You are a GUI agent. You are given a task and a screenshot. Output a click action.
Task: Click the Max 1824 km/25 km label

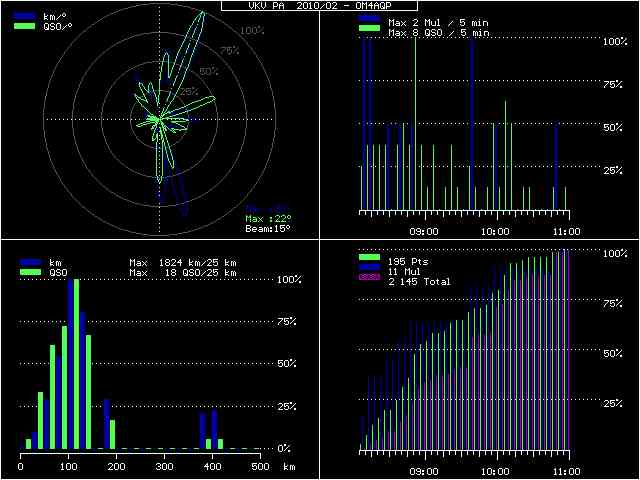(183, 262)
